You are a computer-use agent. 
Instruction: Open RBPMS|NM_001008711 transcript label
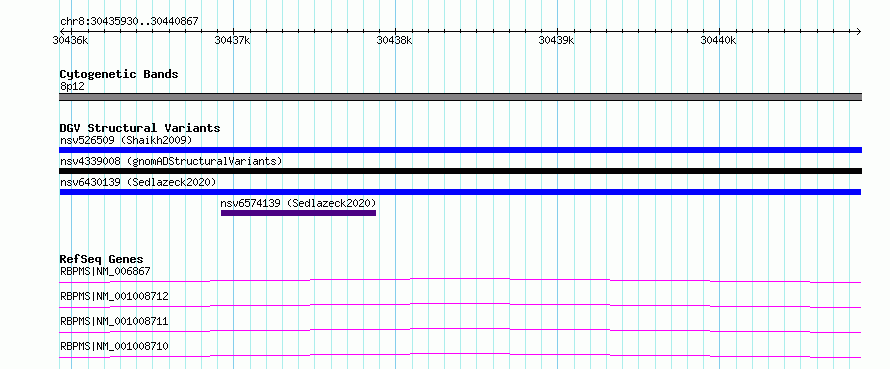114,321
